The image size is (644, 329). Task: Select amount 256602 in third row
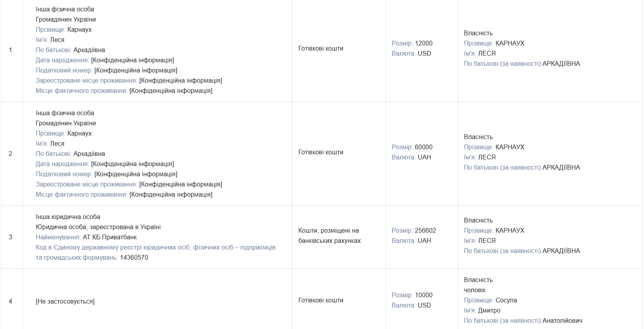425,230
